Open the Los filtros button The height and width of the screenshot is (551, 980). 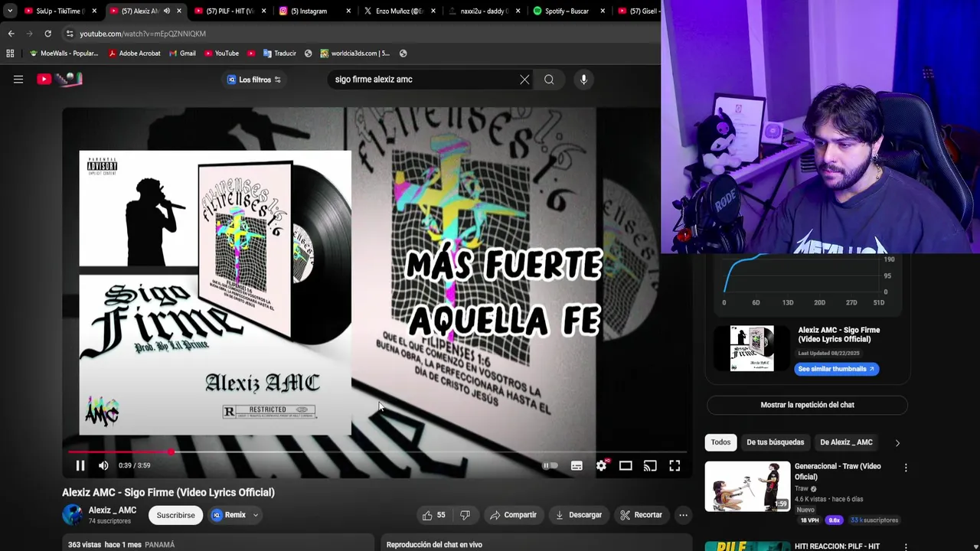pyautogui.click(x=253, y=80)
